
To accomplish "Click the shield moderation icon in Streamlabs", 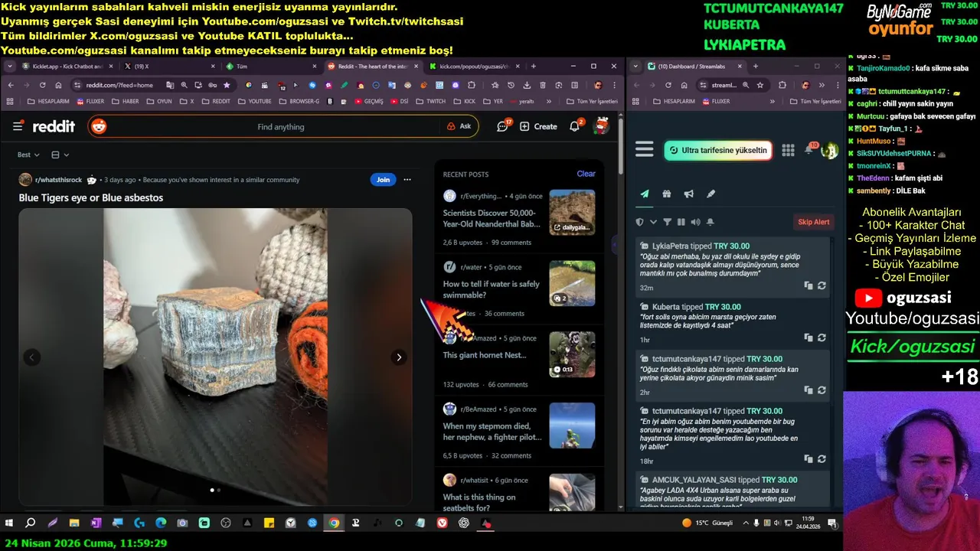I will click(x=640, y=222).
